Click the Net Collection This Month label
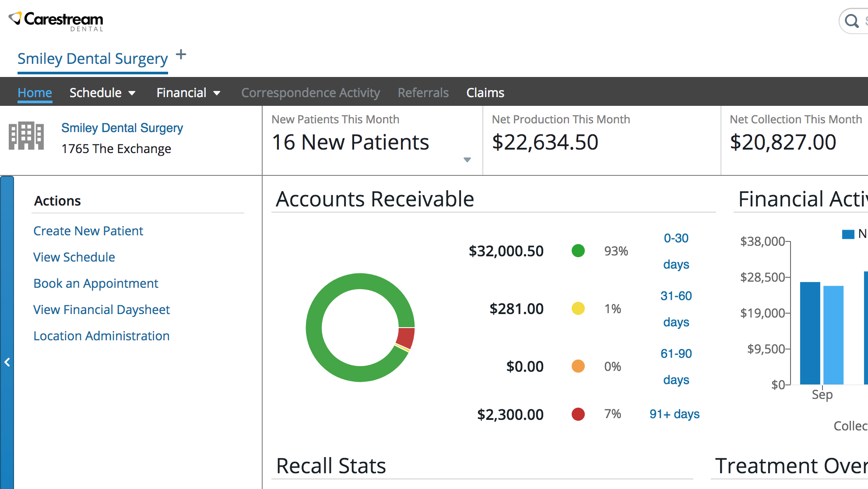868x489 pixels. [796, 119]
